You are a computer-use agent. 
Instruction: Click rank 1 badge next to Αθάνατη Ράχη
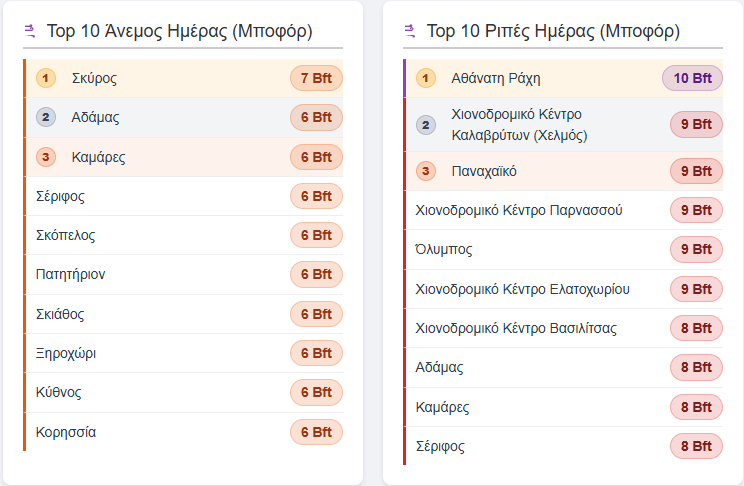point(426,78)
